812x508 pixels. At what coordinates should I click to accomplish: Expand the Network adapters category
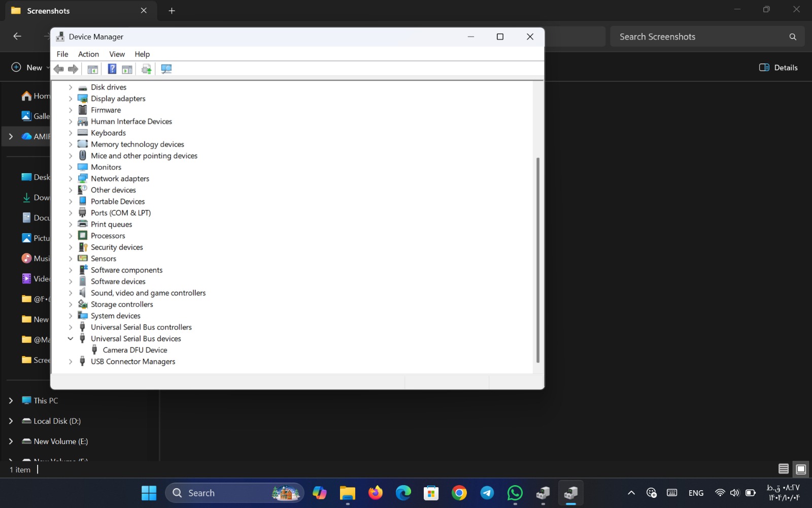click(71, 178)
